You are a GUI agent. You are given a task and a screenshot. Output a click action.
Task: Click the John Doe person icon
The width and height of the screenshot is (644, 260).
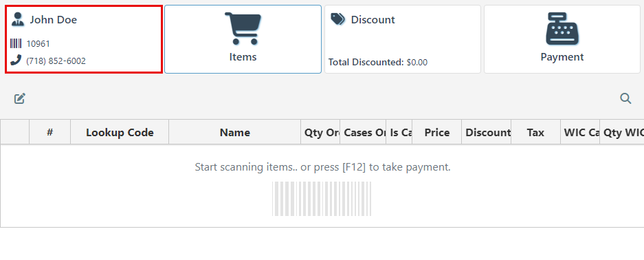click(18, 19)
